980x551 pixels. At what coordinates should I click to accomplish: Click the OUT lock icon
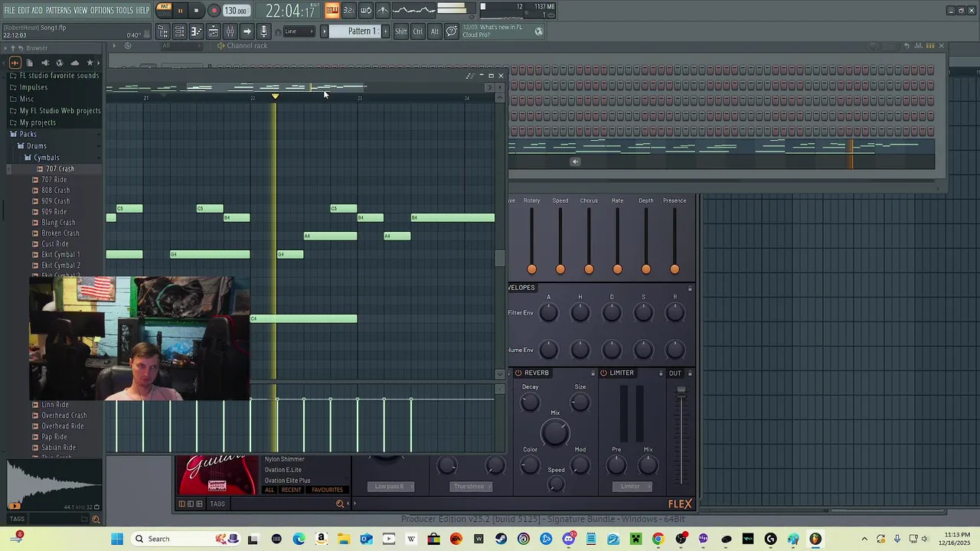coord(690,373)
